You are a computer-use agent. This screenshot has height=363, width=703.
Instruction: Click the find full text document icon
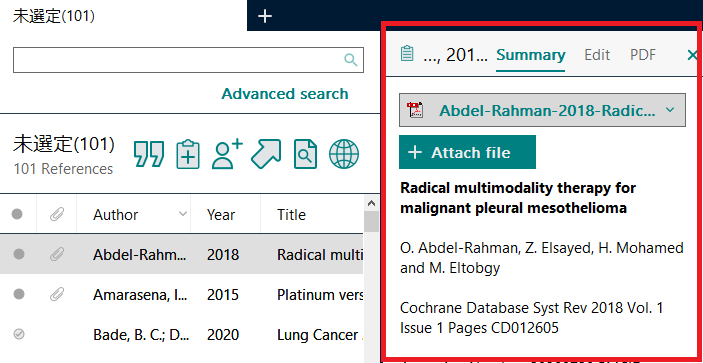(x=305, y=154)
